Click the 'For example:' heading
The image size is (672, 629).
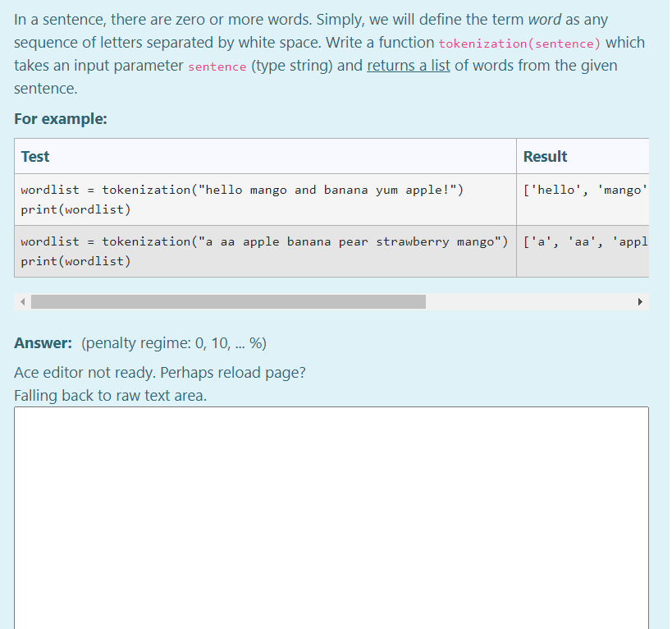[61, 119]
